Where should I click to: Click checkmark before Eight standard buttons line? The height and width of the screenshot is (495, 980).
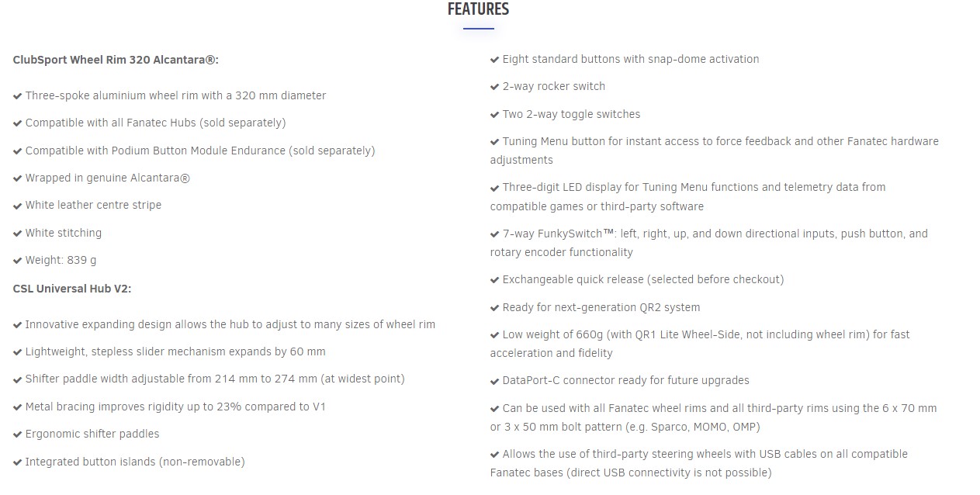(x=495, y=60)
